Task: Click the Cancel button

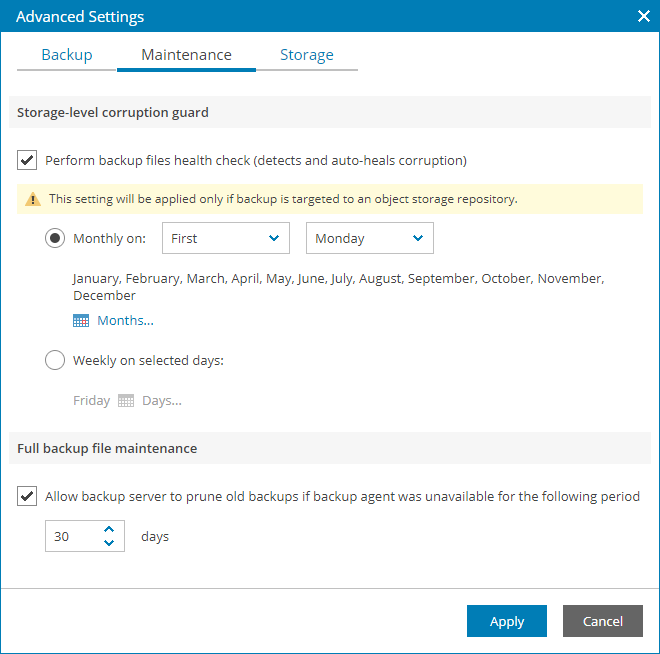Action: (602, 621)
